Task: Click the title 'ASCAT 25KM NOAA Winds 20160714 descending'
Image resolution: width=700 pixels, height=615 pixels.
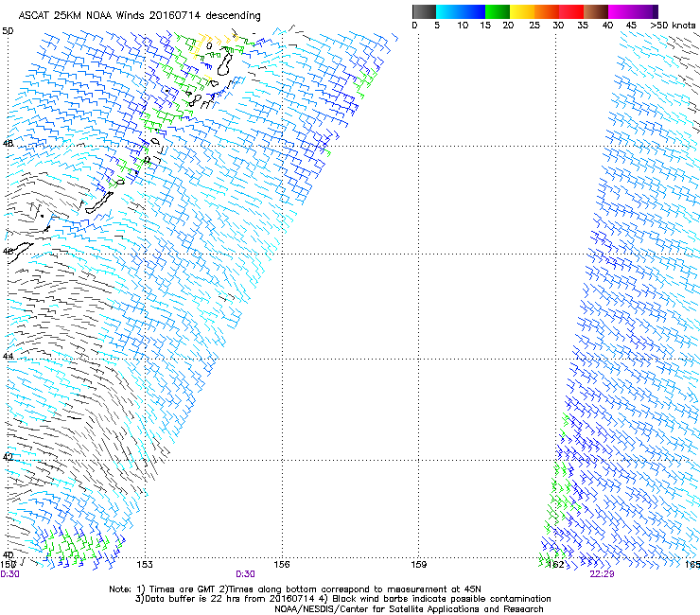Action: tap(139, 16)
